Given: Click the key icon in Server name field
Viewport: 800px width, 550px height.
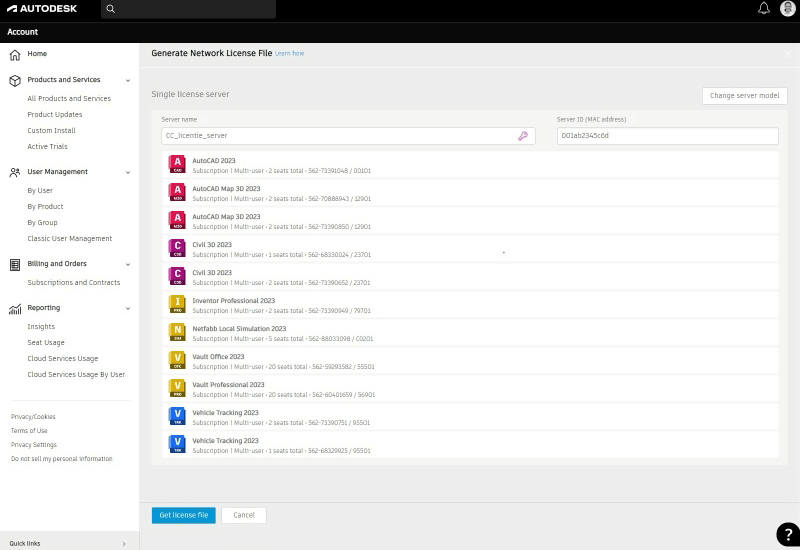Looking at the screenshot, I should point(522,136).
